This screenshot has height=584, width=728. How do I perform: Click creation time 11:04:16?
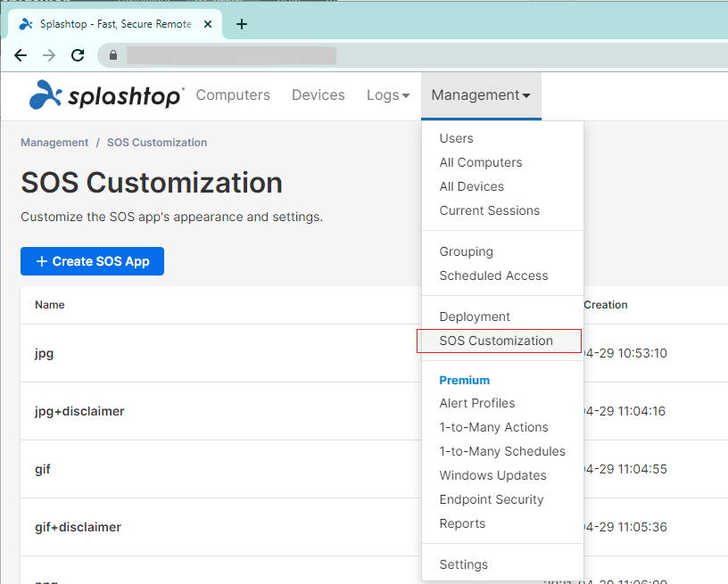[625, 411]
